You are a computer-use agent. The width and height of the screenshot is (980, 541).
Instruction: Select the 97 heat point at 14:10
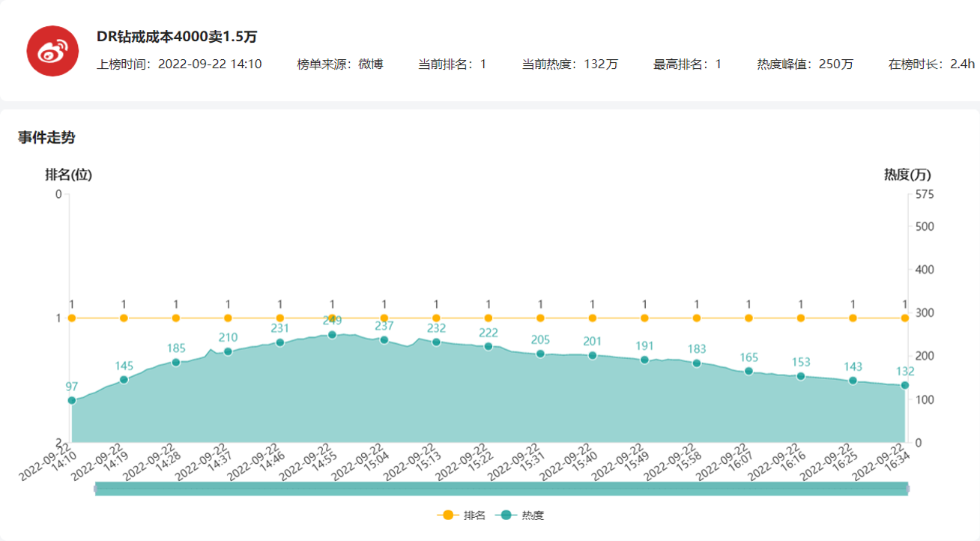[72, 400]
